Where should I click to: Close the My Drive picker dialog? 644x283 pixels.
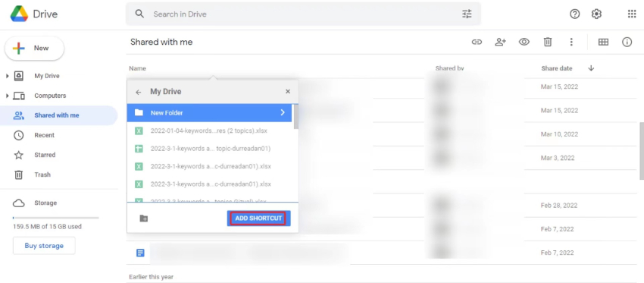point(288,91)
